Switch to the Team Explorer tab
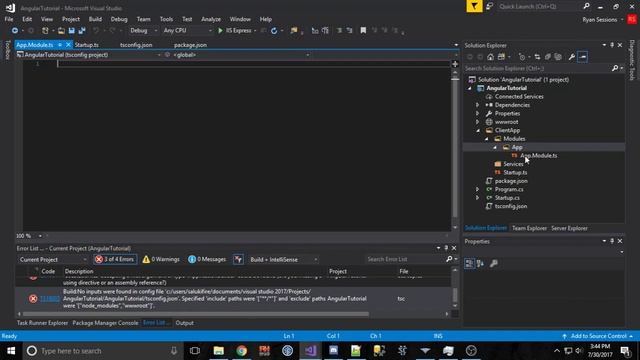 pyautogui.click(x=529, y=228)
